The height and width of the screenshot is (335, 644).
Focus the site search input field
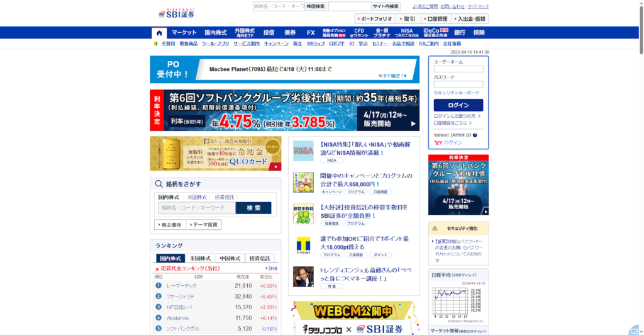click(x=350, y=6)
